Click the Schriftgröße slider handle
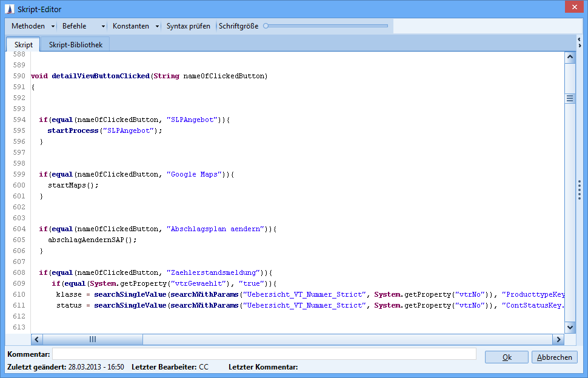 (x=266, y=26)
